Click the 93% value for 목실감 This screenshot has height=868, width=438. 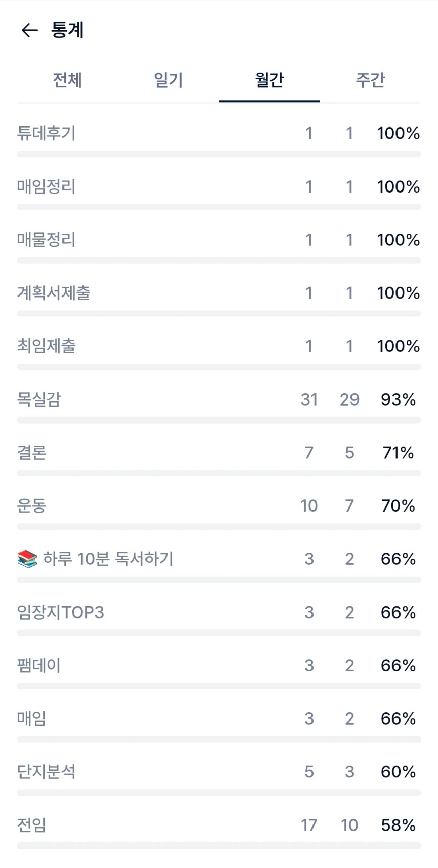click(x=398, y=399)
